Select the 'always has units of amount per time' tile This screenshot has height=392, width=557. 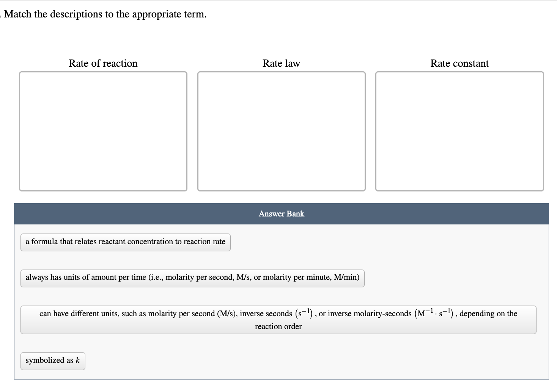pos(192,278)
